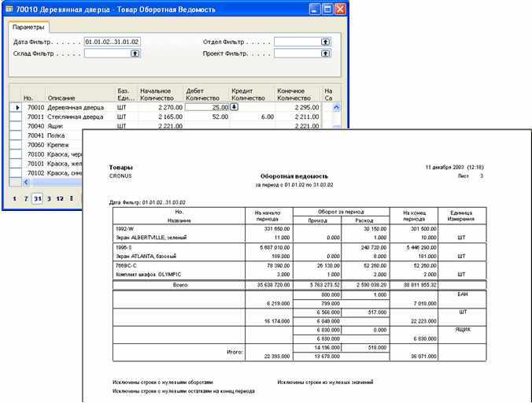Click the Описание column header

click(x=80, y=94)
